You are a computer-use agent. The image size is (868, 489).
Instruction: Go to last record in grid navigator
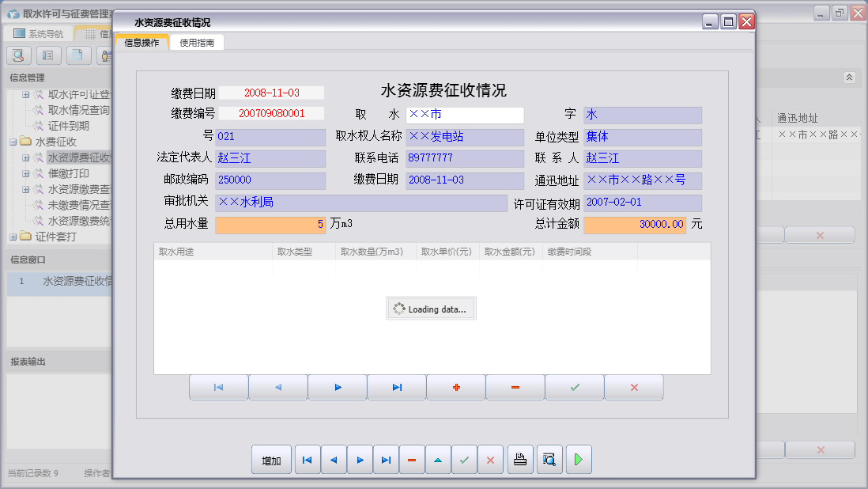[397, 388]
